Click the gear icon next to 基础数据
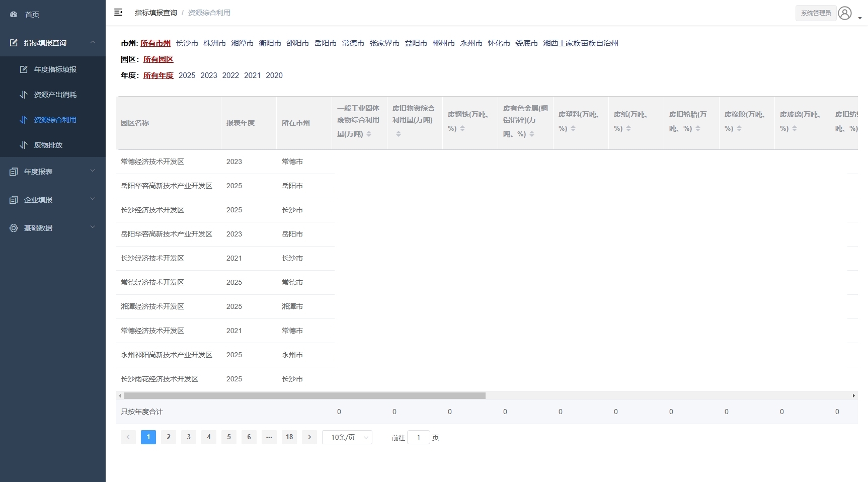Viewport: 868px width, 482px height. tap(13, 228)
